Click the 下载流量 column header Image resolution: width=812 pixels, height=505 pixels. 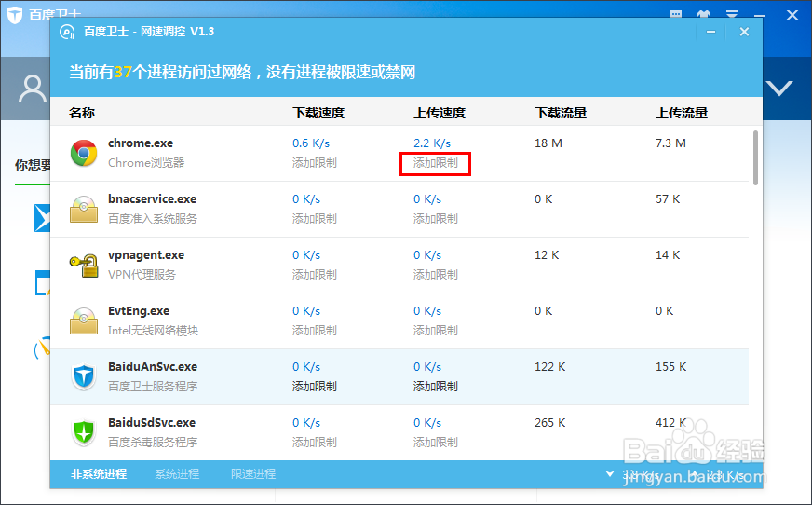pyautogui.click(x=561, y=113)
